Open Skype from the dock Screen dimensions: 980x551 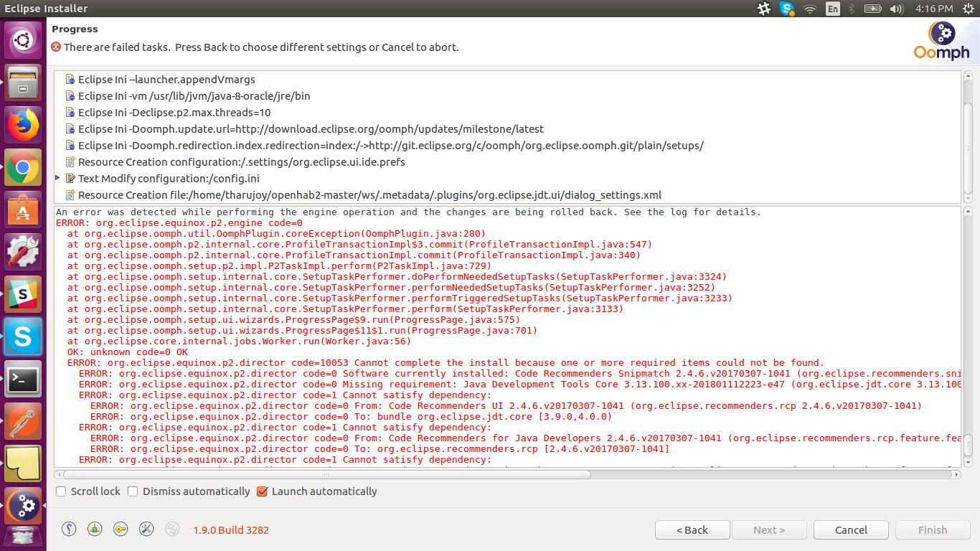pos(23,337)
